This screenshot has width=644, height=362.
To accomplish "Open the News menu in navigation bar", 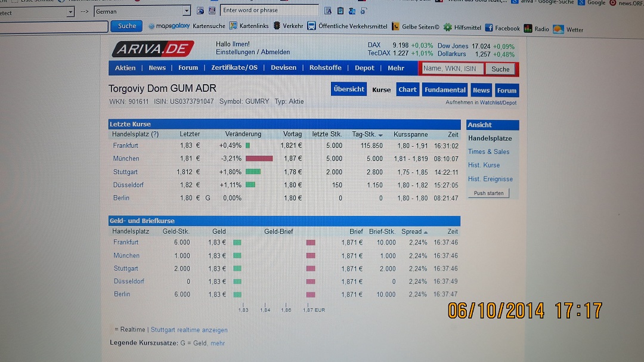I will point(157,68).
